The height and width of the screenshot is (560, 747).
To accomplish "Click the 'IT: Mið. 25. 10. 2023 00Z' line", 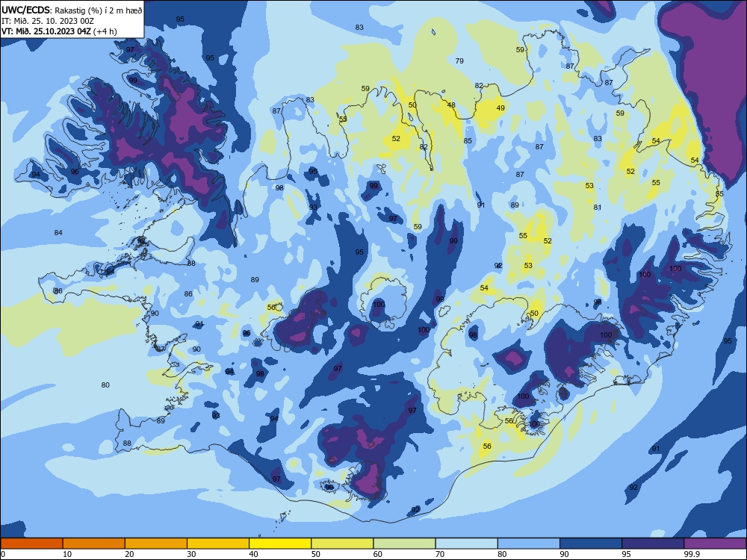I will pos(47,21).
